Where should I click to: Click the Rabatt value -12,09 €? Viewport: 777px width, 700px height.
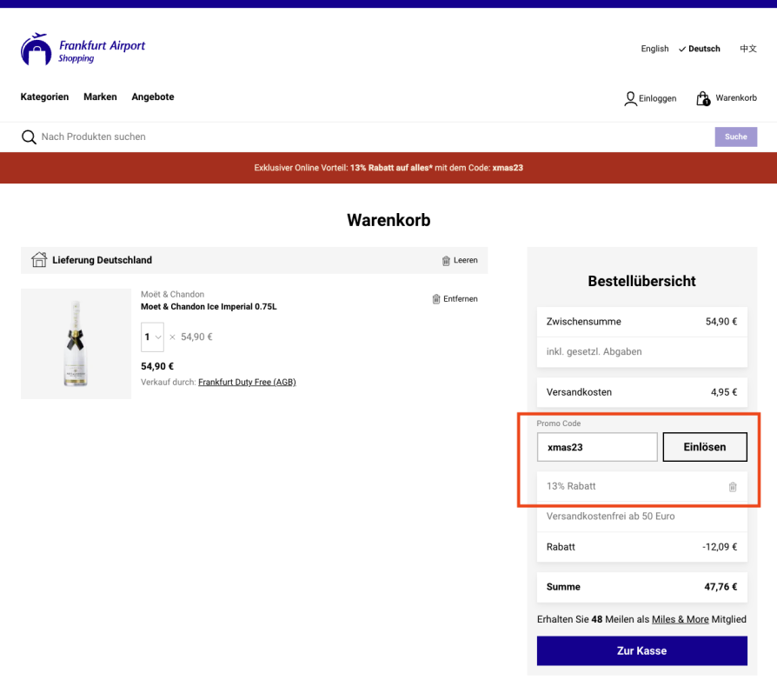720,547
